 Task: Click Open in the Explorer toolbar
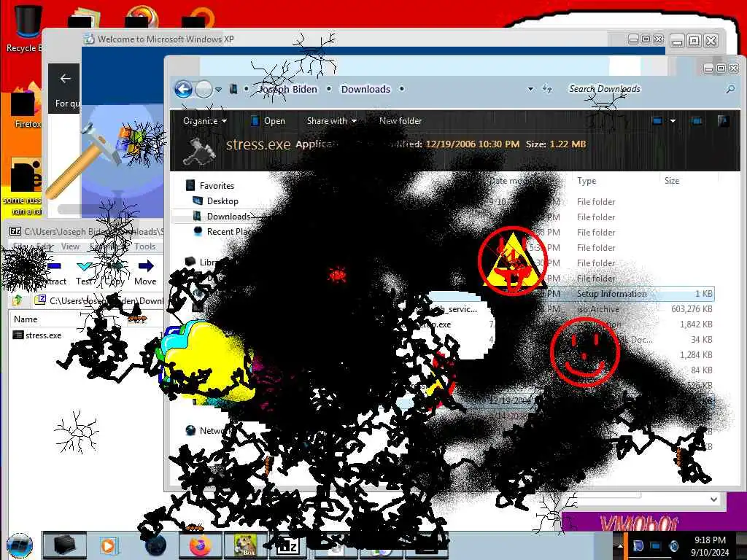click(268, 121)
